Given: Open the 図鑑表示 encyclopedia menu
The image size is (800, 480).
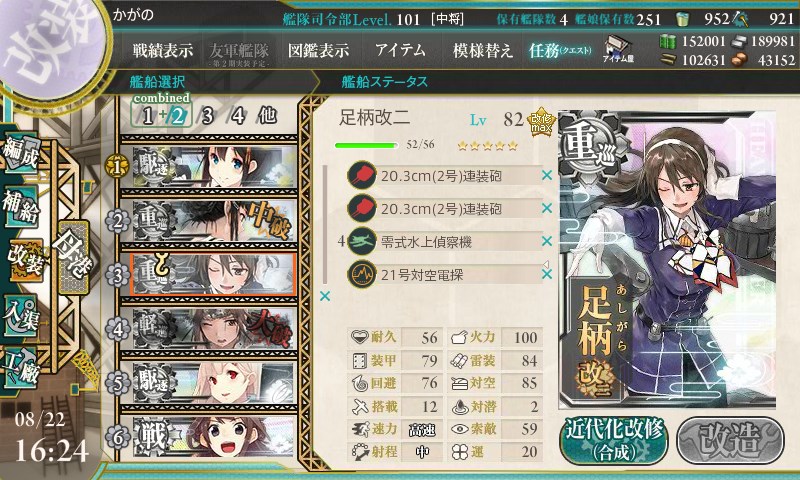Looking at the screenshot, I should coord(318,50).
